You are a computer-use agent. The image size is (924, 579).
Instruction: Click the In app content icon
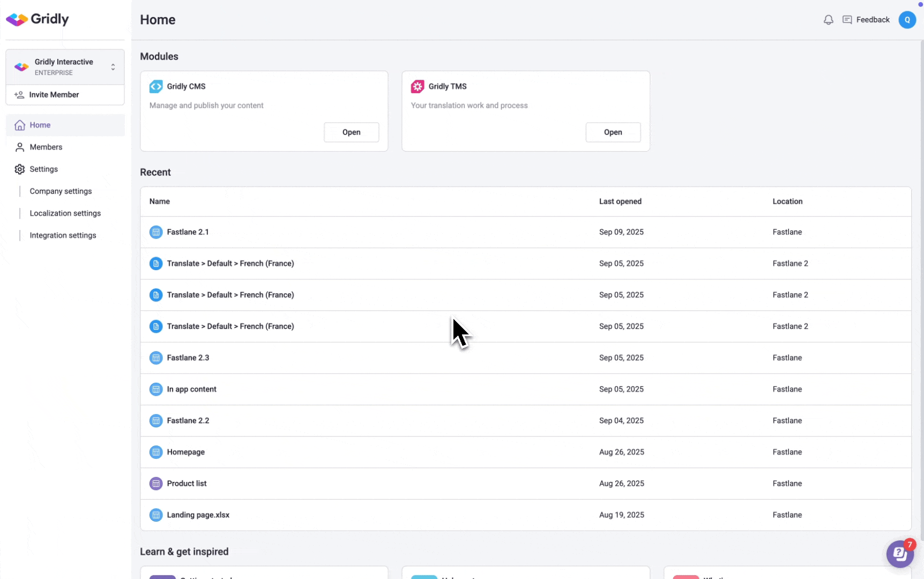click(x=156, y=390)
